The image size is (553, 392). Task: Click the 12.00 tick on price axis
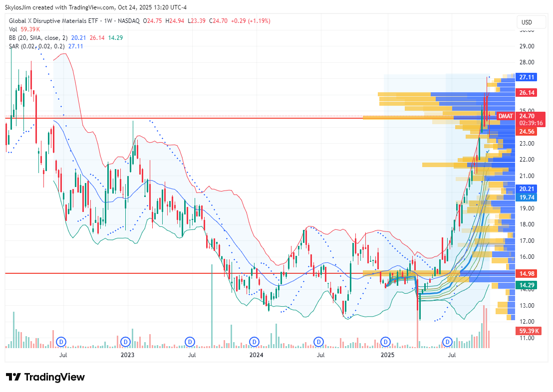[527, 322]
